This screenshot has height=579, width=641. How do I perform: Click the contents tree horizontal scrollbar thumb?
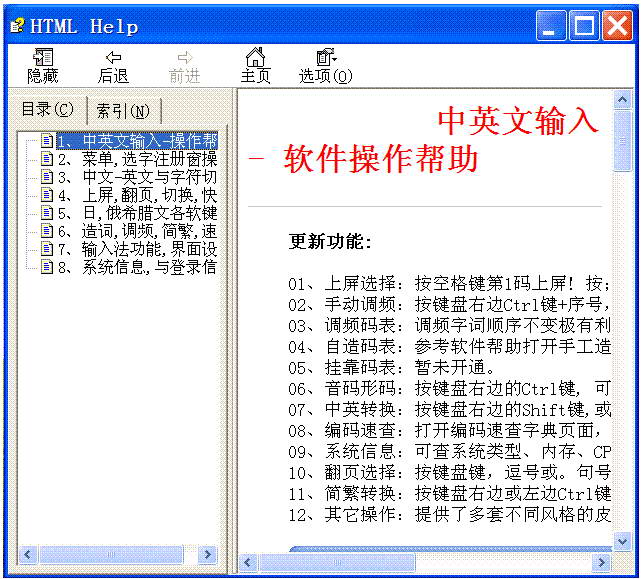(x=111, y=555)
